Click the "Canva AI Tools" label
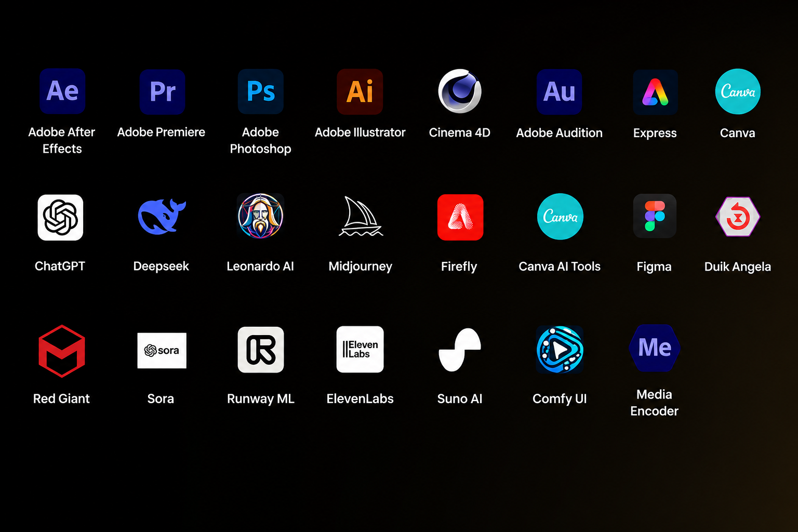The image size is (798, 532). (560, 267)
